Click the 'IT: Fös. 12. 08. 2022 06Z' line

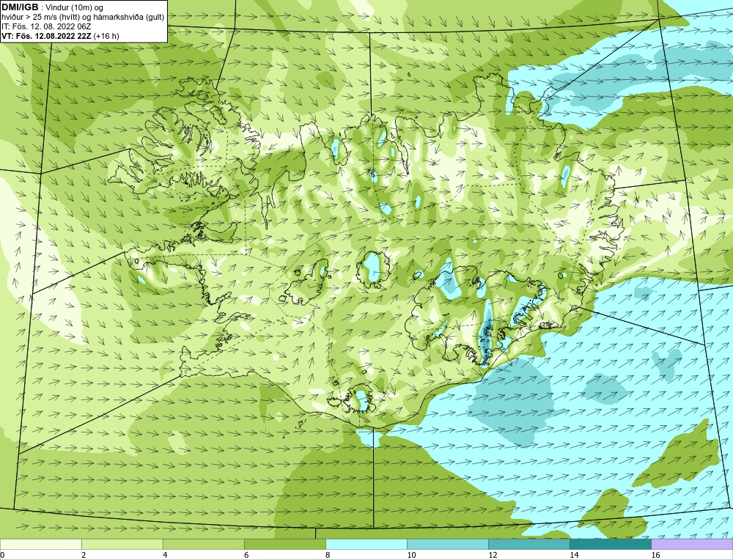pos(45,26)
